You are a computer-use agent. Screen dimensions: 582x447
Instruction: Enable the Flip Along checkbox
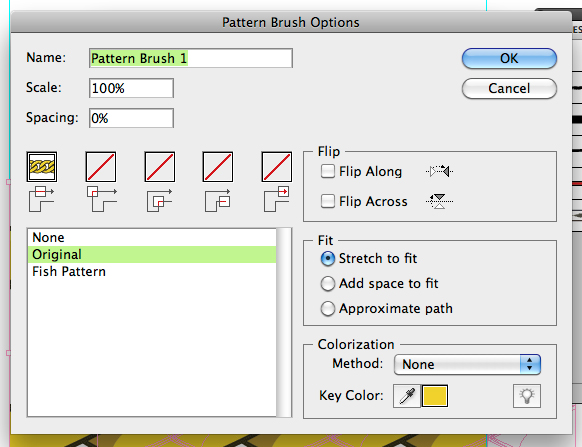[328, 171]
